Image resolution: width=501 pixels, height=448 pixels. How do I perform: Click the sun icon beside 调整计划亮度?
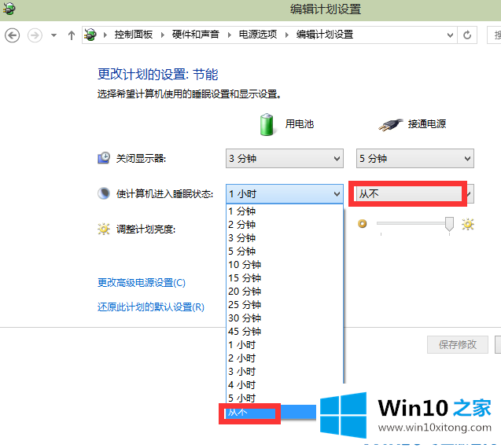pos(104,229)
